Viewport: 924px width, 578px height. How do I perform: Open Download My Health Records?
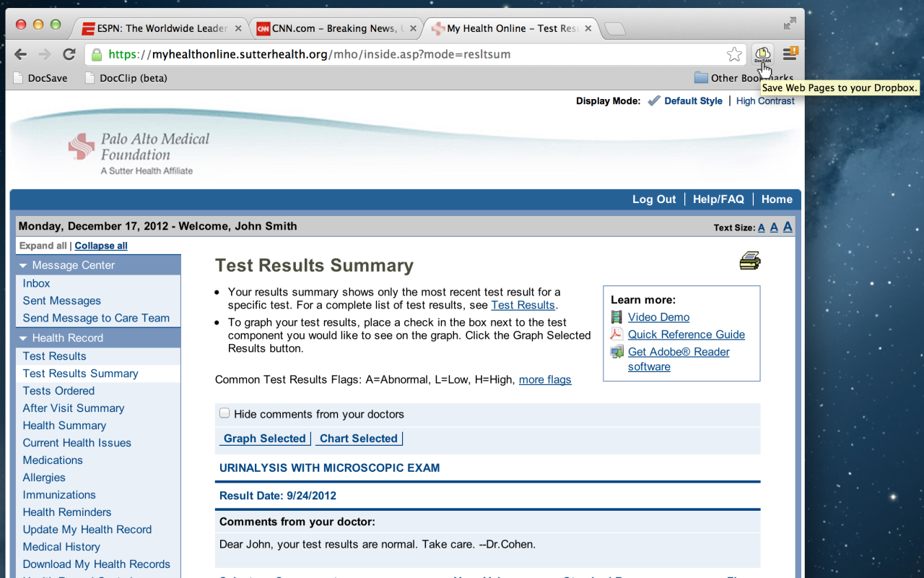click(96, 564)
